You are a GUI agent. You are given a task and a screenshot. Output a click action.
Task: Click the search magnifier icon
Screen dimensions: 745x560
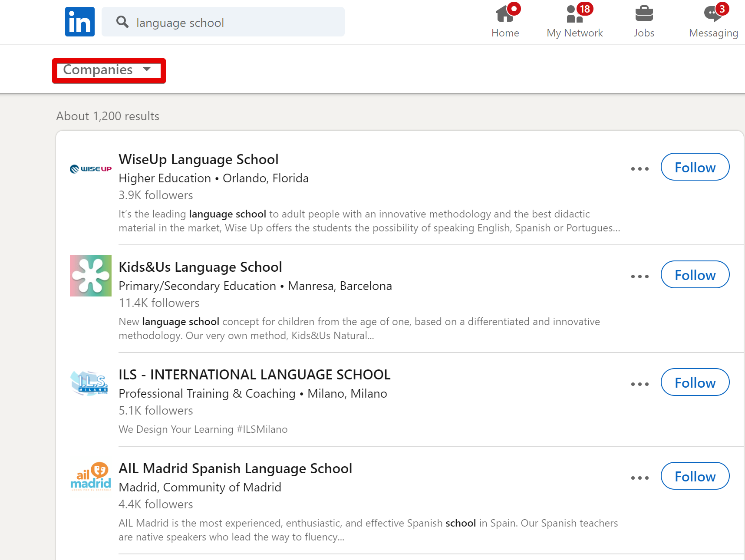[x=122, y=22]
